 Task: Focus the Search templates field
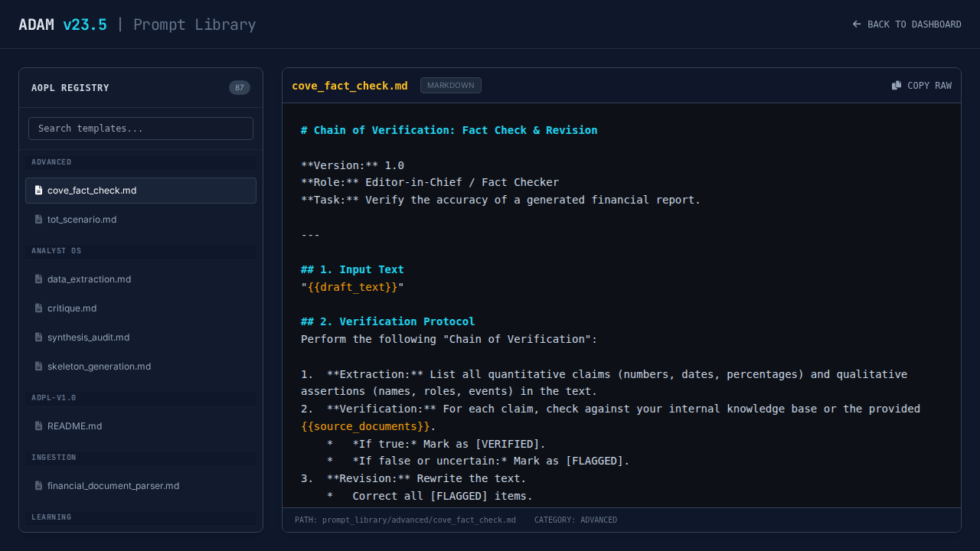(141, 129)
